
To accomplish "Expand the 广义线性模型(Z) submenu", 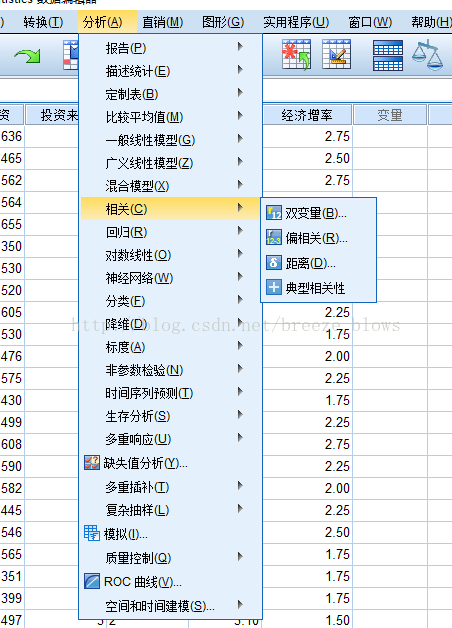I will tap(171, 163).
